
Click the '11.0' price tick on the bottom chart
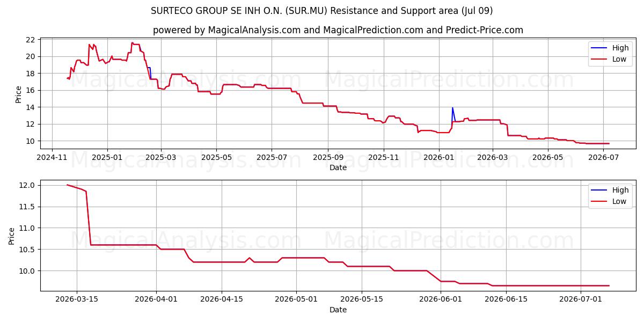pyautogui.click(x=28, y=228)
